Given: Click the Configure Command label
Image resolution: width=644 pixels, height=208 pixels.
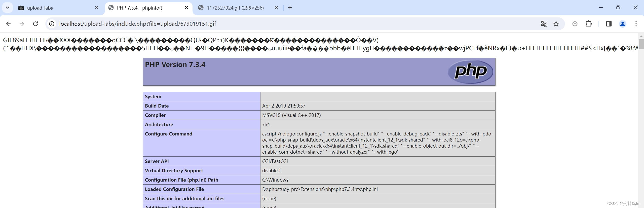Looking at the screenshot, I should pos(169,134).
